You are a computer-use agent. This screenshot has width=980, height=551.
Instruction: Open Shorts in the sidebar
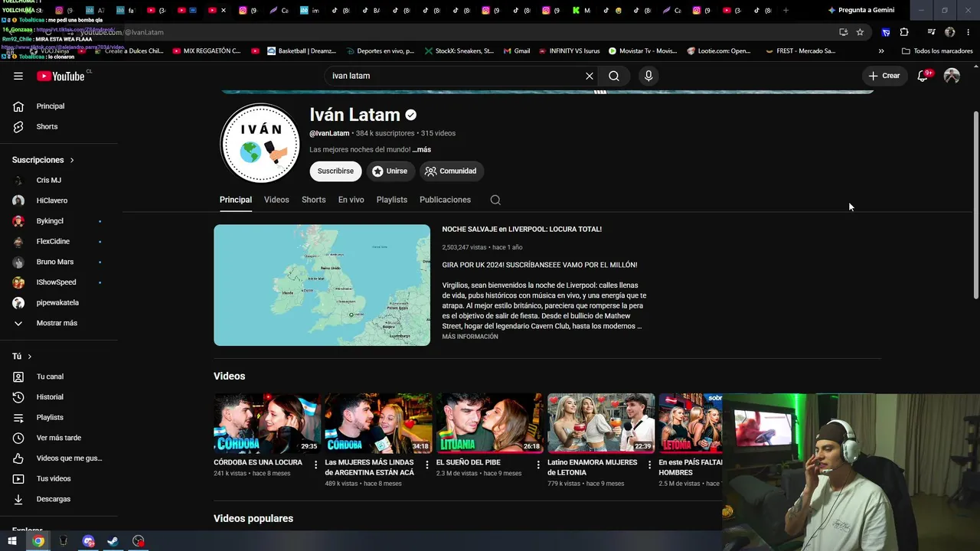coord(47,127)
